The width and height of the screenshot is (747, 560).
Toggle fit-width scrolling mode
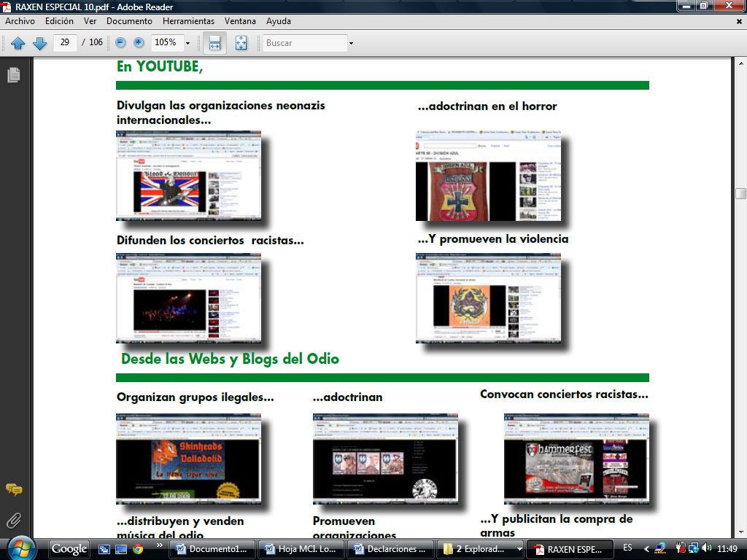(214, 43)
